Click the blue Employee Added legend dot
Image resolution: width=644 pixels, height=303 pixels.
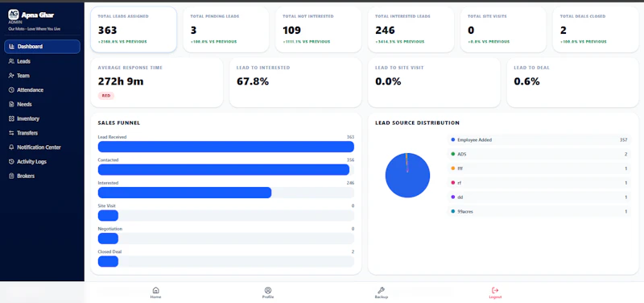[453, 139]
